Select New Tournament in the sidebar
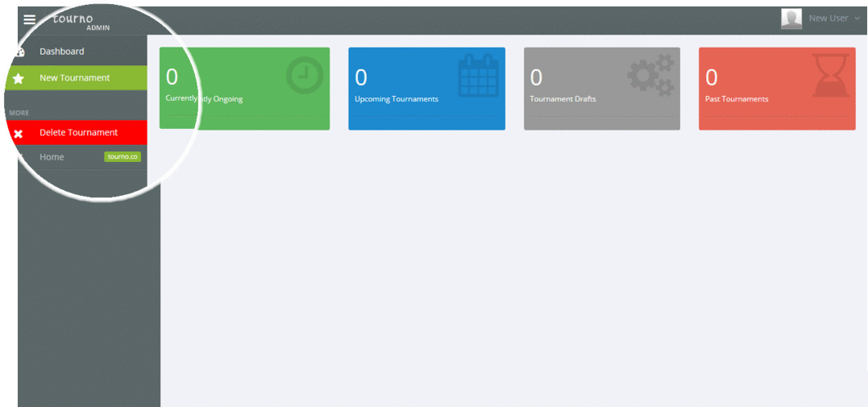The width and height of the screenshot is (868, 407). tap(75, 78)
